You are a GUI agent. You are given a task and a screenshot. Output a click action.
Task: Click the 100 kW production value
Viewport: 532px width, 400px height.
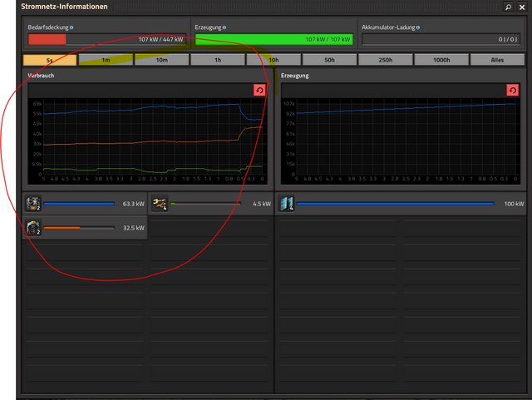(514, 204)
